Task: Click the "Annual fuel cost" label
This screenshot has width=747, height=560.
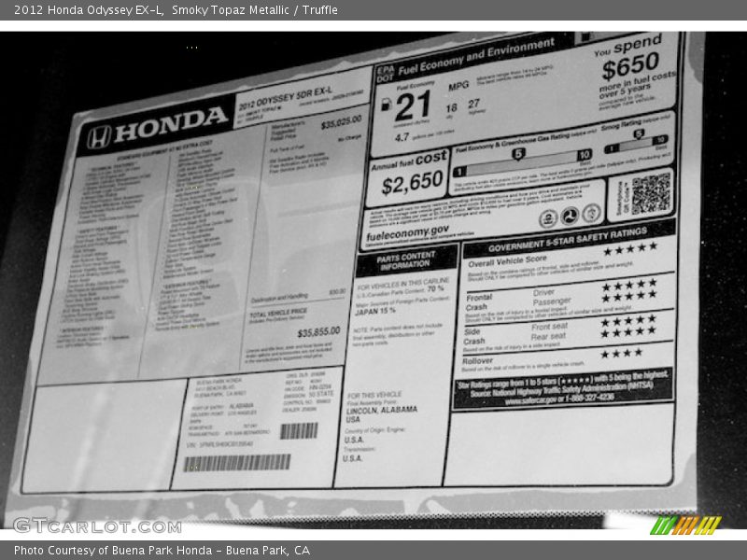Action: coord(409,161)
